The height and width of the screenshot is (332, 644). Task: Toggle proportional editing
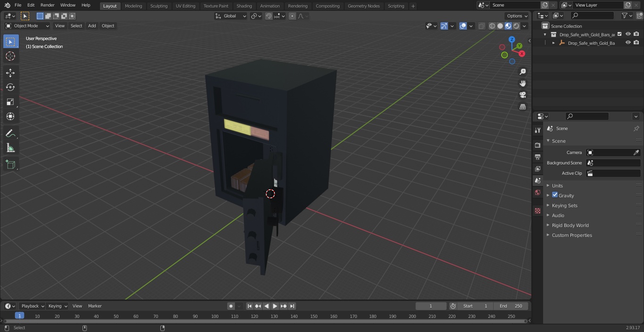pyautogui.click(x=292, y=16)
